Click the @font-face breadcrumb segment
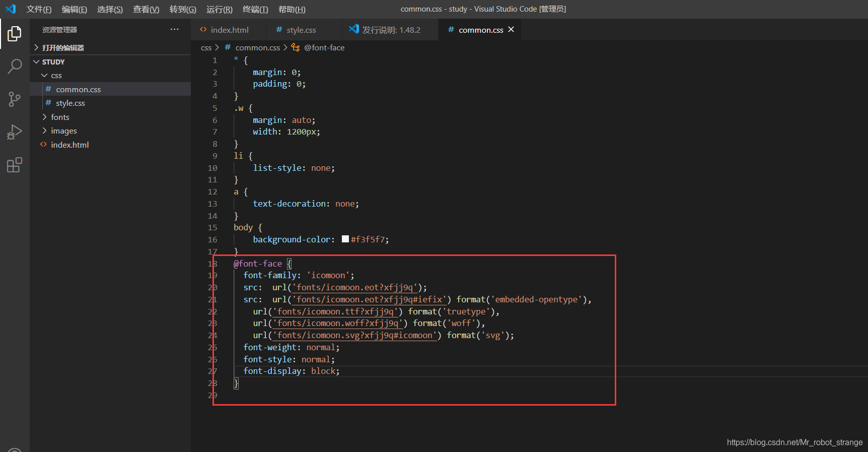This screenshot has height=452, width=868. [324, 47]
